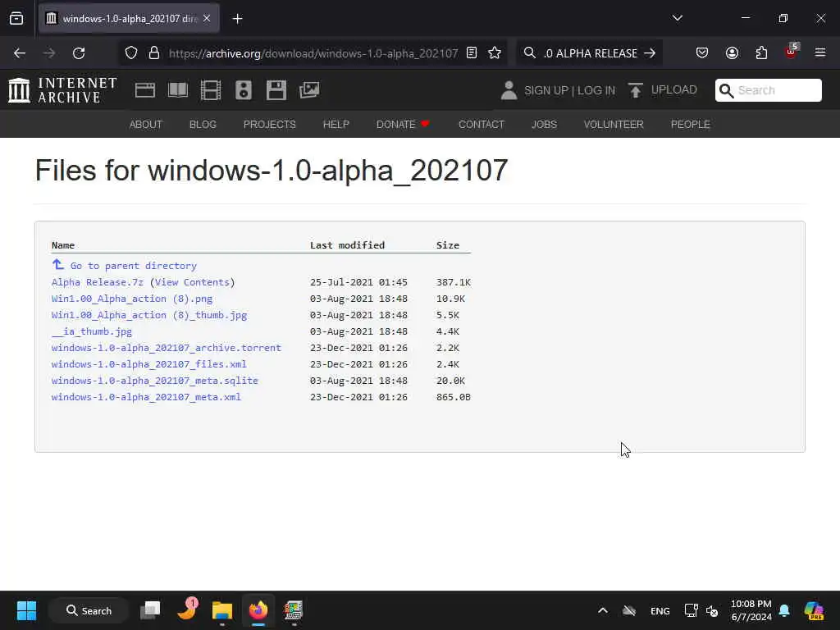
Task: Toggle reader view icon in address bar
Action: click(x=472, y=53)
